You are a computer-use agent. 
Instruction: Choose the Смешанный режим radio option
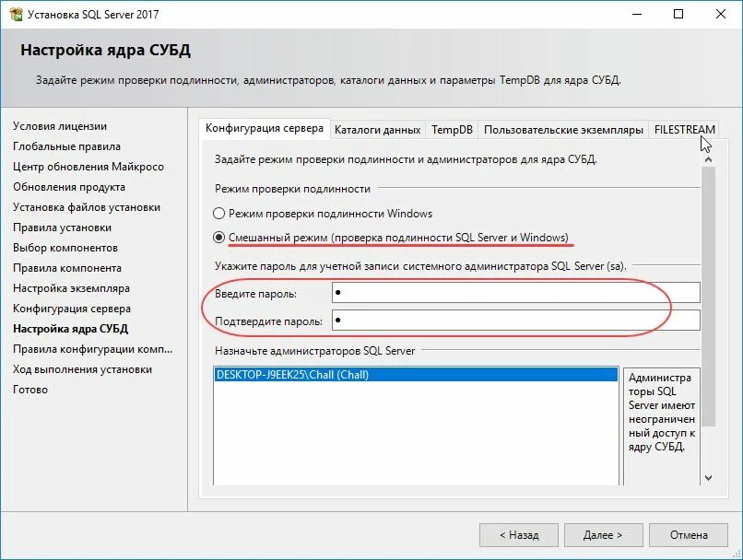(x=219, y=237)
